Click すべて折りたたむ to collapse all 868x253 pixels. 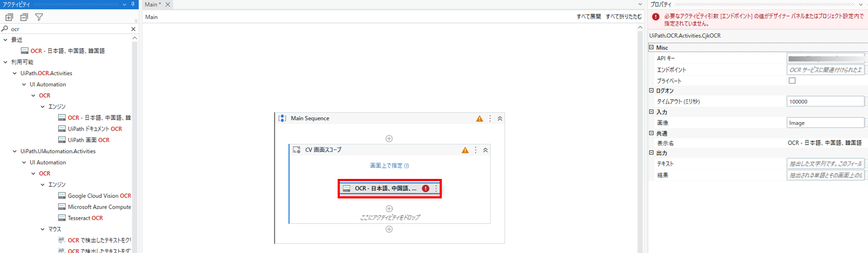[x=624, y=16]
